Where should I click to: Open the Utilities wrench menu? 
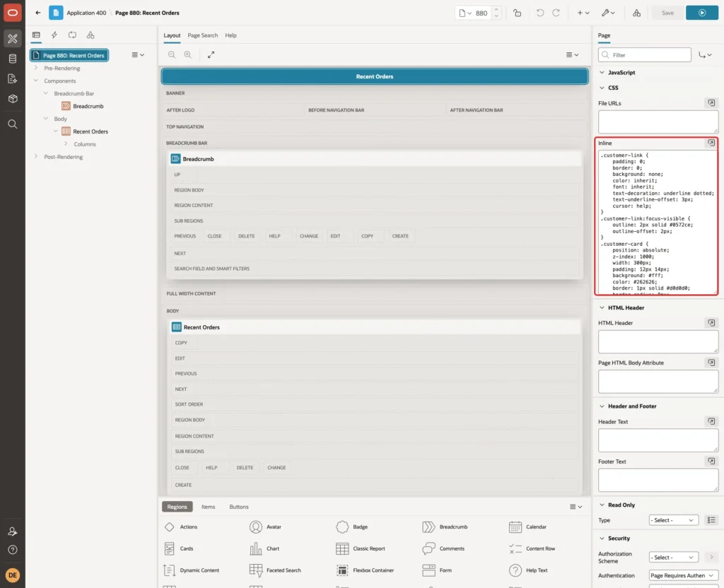[608, 13]
